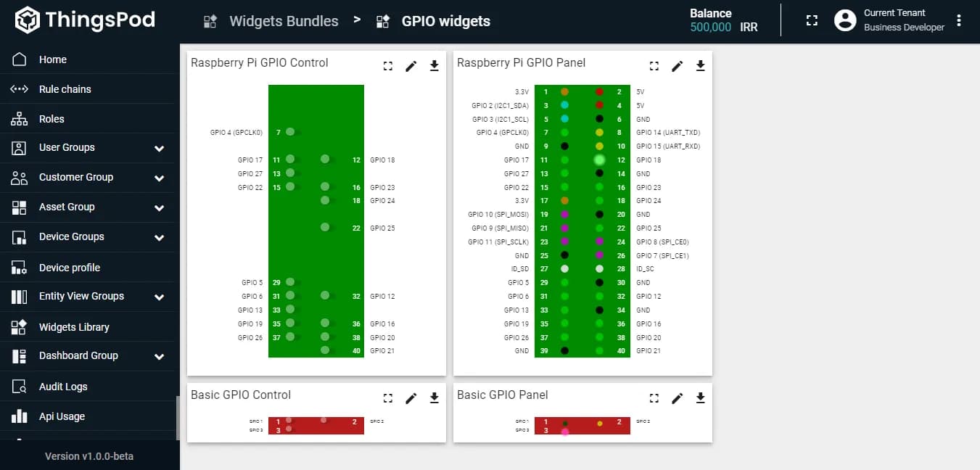Expand the Device Groups chevron
Image resolution: width=980 pixels, height=470 pixels.
pyautogui.click(x=159, y=237)
